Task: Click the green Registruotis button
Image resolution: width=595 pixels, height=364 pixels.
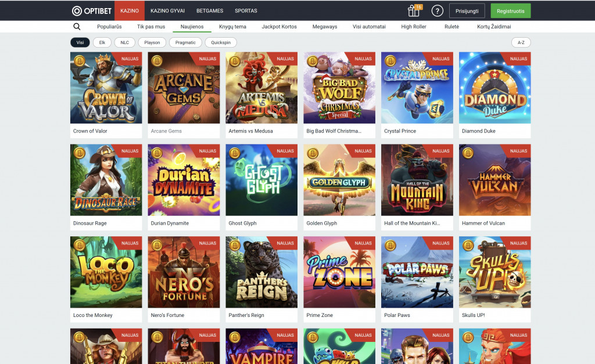Action: (510, 10)
